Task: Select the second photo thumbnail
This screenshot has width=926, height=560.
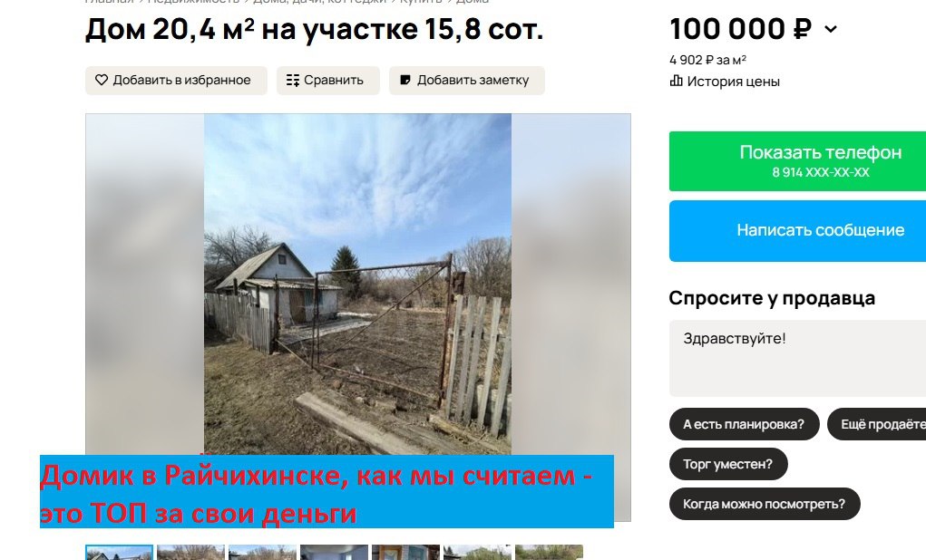Action: (x=190, y=553)
